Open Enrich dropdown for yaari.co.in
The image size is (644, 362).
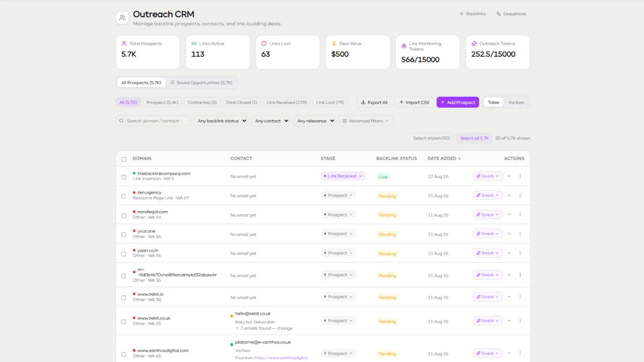click(x=488, y=253)
